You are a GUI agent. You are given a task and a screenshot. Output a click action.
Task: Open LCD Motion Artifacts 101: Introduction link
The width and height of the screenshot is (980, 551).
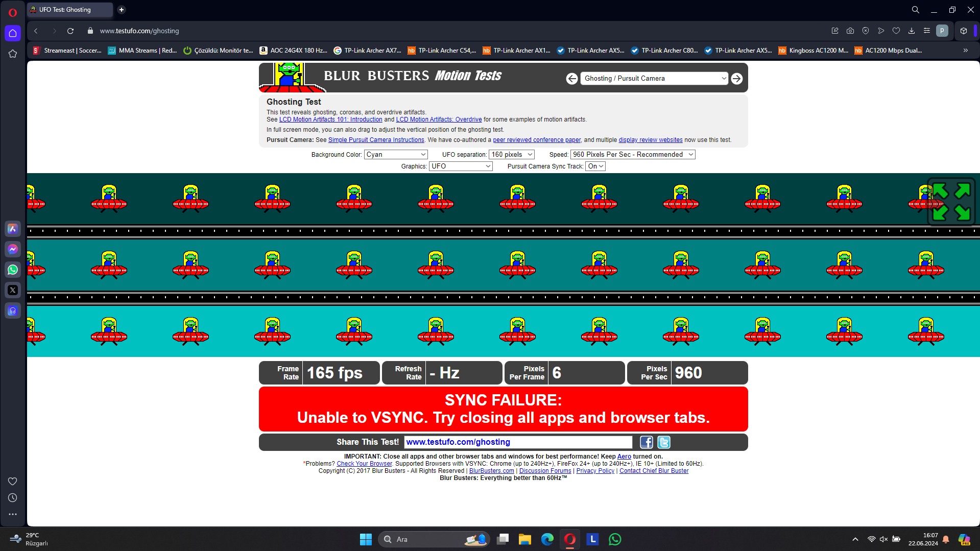point(330,119)
